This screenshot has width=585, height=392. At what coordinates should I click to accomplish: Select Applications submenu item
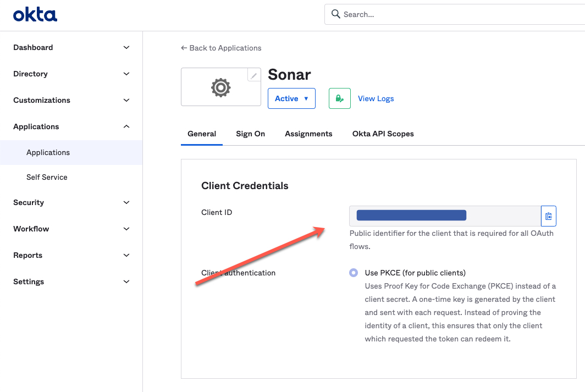pos(71,152)
